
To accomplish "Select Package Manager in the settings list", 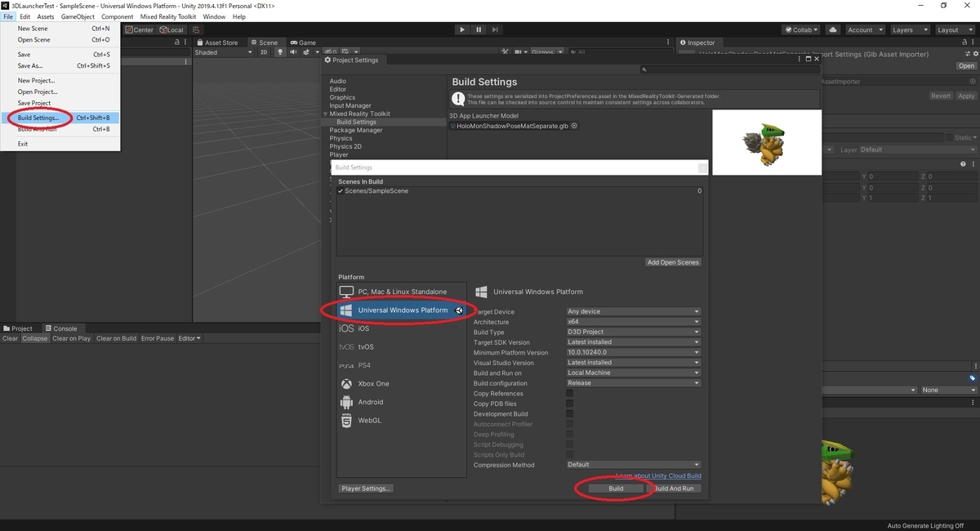I will 356,130.
